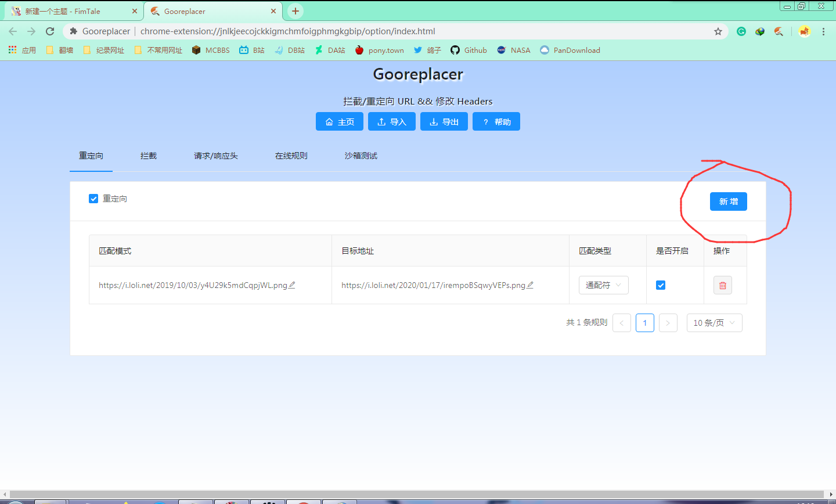The image size is (836, 504).
Task: Click the 导出 export button
Action: pyautogui.click(x=444, y=122)
